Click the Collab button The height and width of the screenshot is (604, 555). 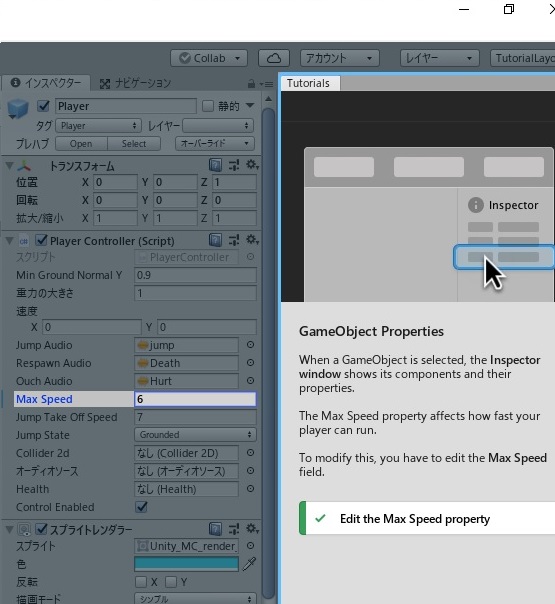209,58
